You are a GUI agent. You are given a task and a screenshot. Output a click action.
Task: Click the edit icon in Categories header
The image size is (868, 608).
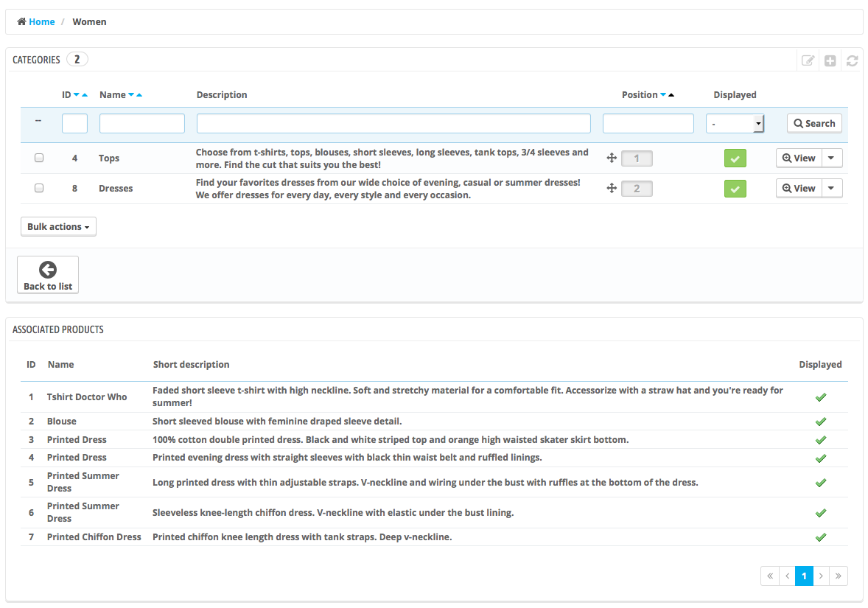coord(808,60)
